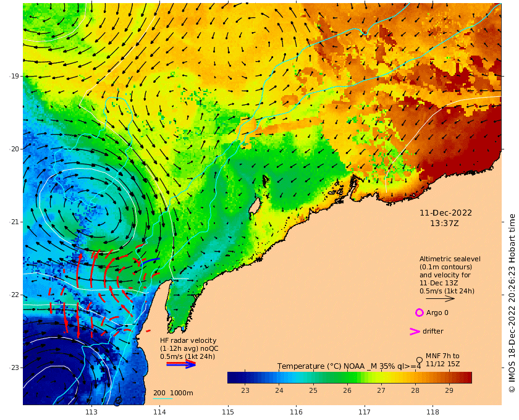Click the '200 1000m' depth label

pos(173,393)
